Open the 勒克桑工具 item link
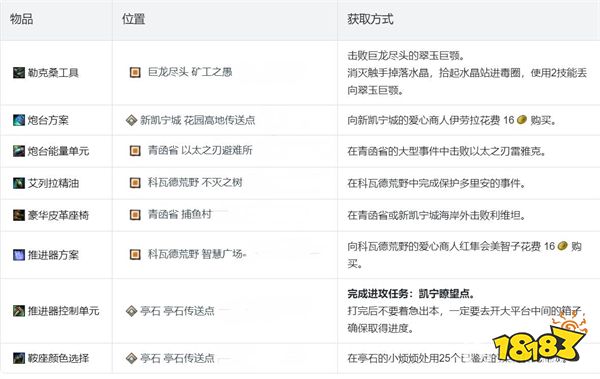 pyautogui.click(x=53, y=72)
